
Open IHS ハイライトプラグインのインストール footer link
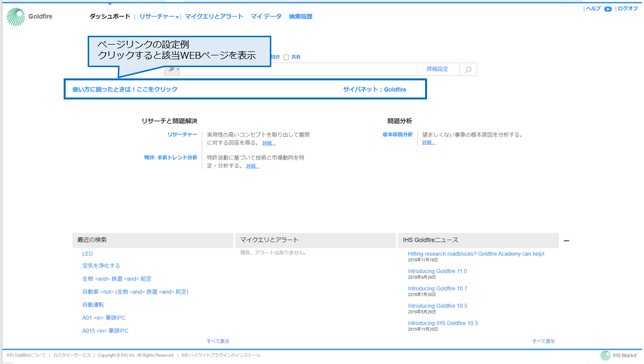(x=221, y=355)
